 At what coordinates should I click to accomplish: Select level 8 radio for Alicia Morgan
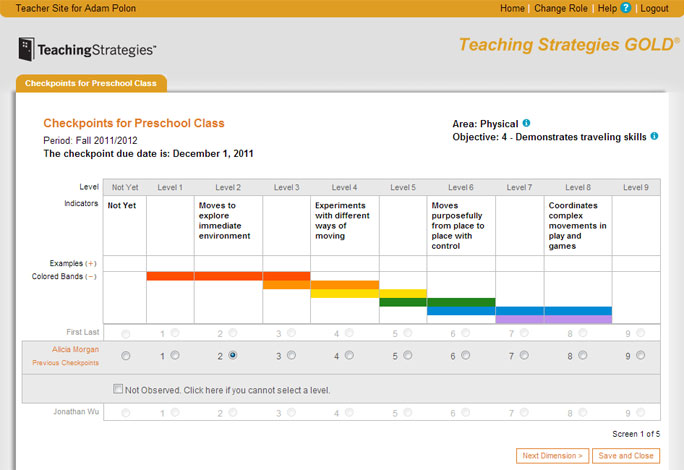[583, 355]
